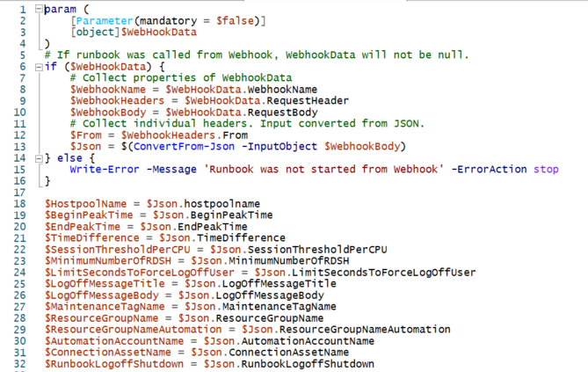This screenshot has height=372, width=588.
Task: Click the $WebhookHeaders variable on line 9
Action: (x=118, y=101)
